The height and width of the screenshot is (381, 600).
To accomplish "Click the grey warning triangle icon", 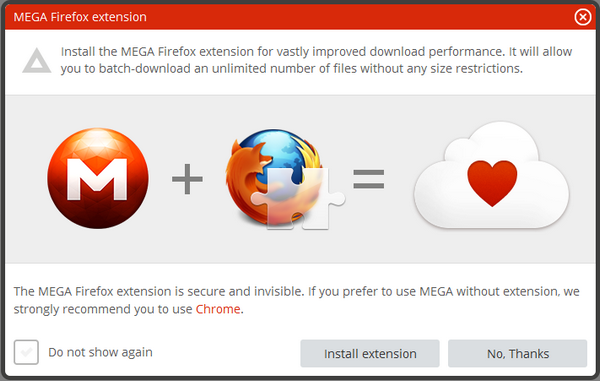I will coord(37,60).
